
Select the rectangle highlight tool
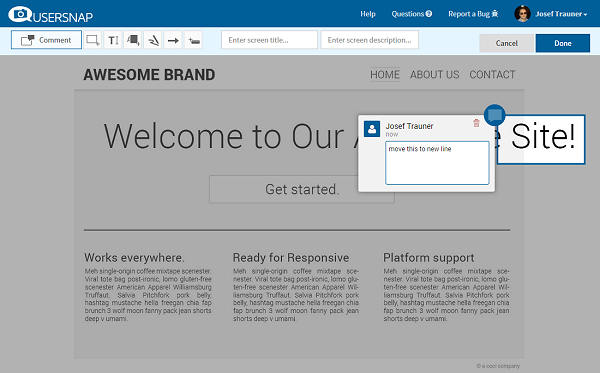pyautogui.click(x=93, y=40)
